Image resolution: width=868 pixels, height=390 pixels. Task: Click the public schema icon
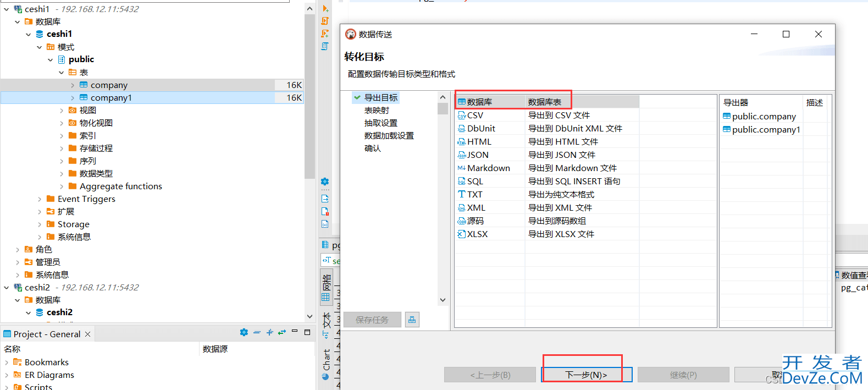click(62, 59)
